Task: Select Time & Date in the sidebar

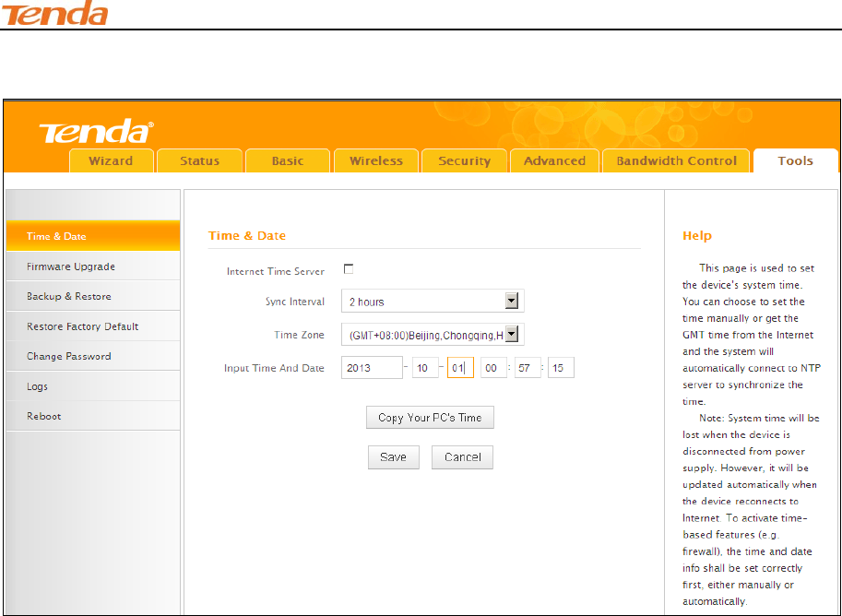Action: [93, 236]
